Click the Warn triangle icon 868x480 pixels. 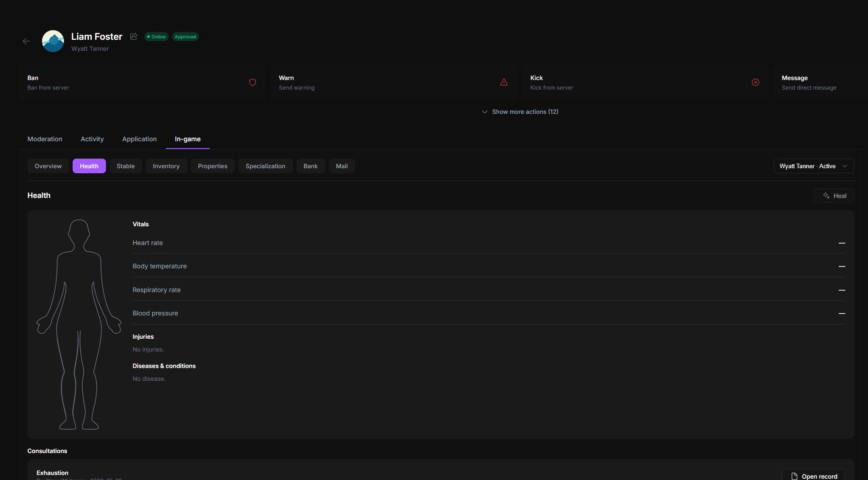(504, 82)
